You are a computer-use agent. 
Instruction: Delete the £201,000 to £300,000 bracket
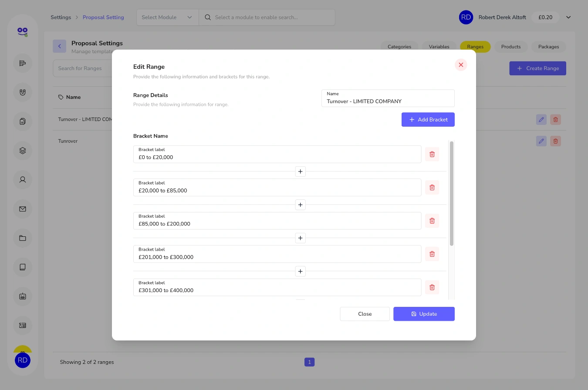(432, 254)
